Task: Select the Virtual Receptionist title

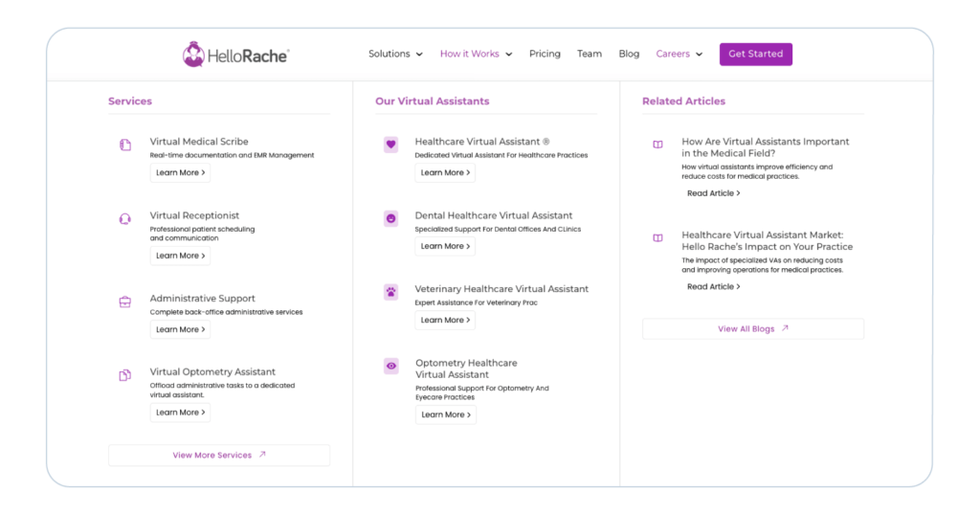Action: tap(194, 215)
